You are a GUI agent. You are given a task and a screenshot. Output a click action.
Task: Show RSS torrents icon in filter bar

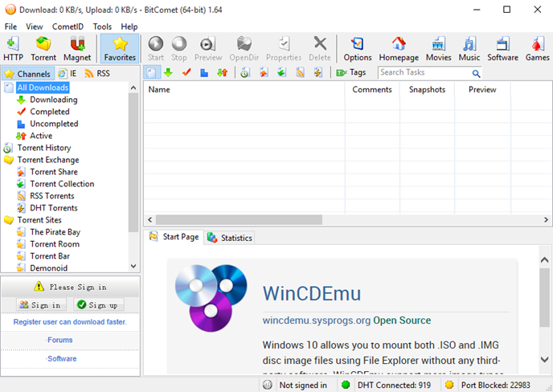coord(300,72)
